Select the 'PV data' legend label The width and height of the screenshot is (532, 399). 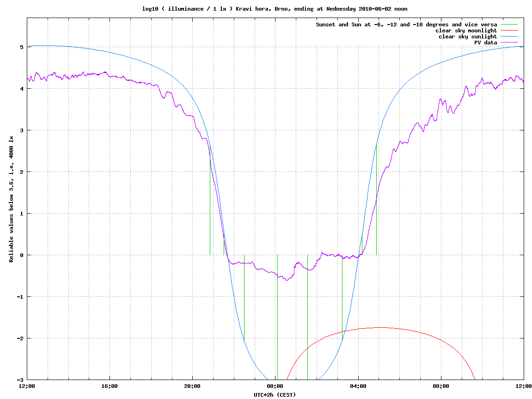coord(485,43)
